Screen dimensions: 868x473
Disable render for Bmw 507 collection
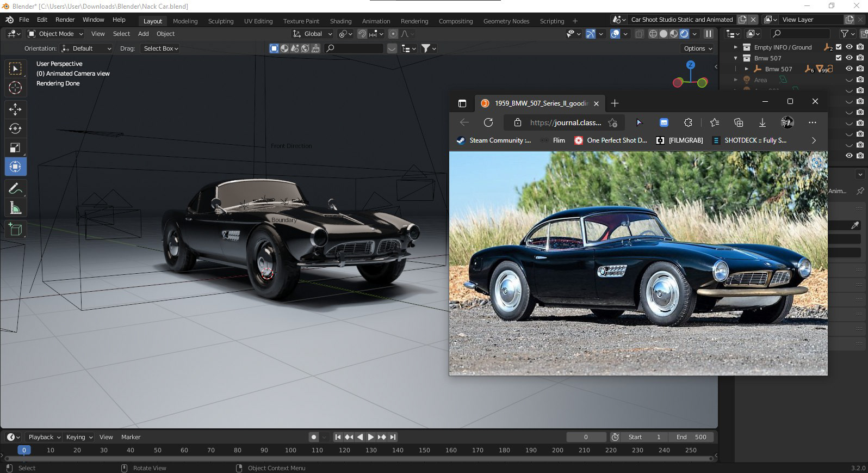860,58
